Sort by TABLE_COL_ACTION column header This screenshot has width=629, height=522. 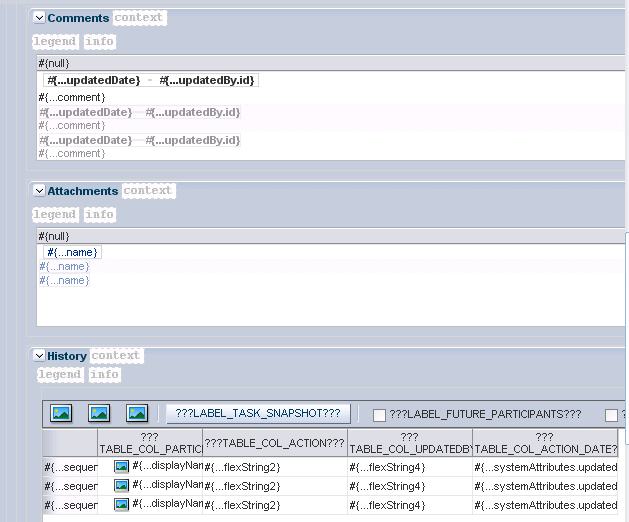tap(275, 443)
